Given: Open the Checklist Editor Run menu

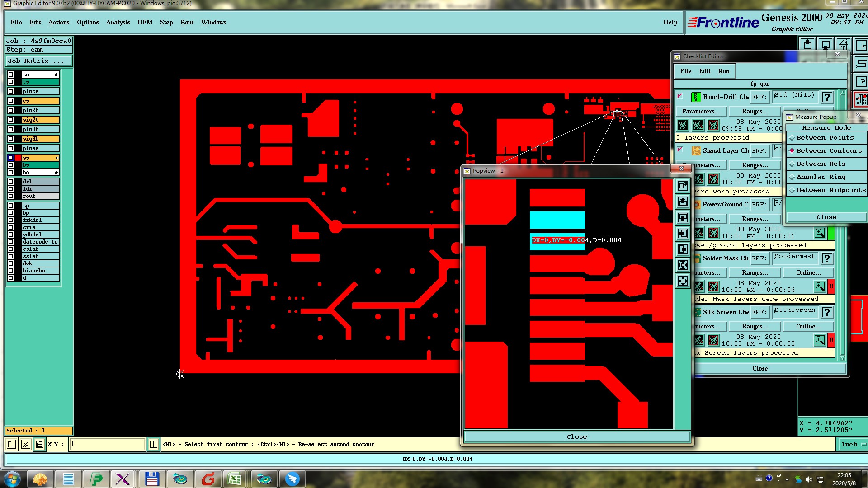Looking at the screenshot, I should point(723,71).
